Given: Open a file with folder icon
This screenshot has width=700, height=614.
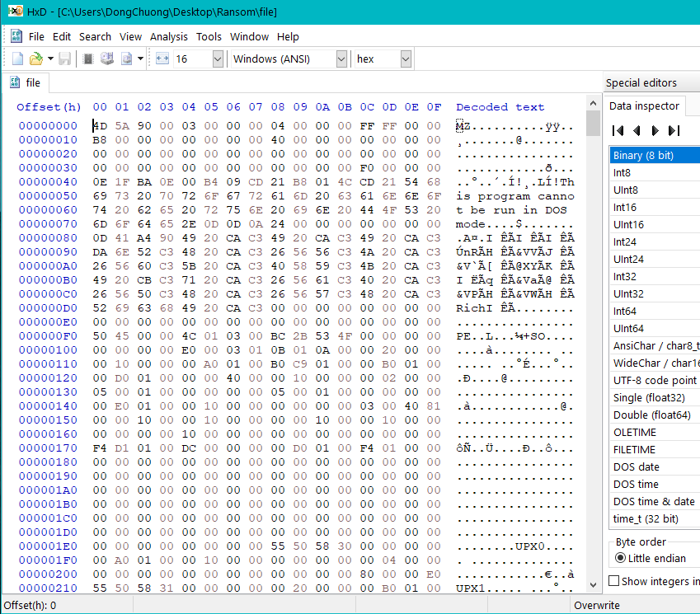Looking at the screenshot, I should point(35,59).
